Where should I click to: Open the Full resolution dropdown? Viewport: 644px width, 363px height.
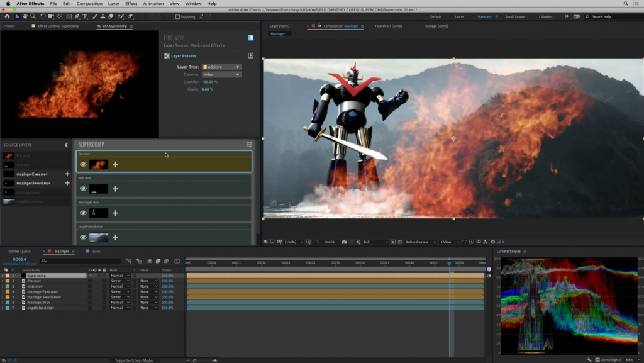coord(375,242)
